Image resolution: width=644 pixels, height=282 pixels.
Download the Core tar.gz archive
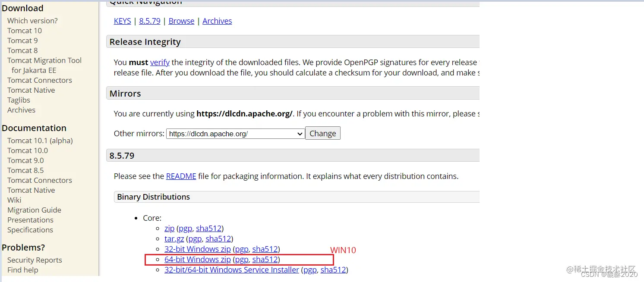pos(174,239)
